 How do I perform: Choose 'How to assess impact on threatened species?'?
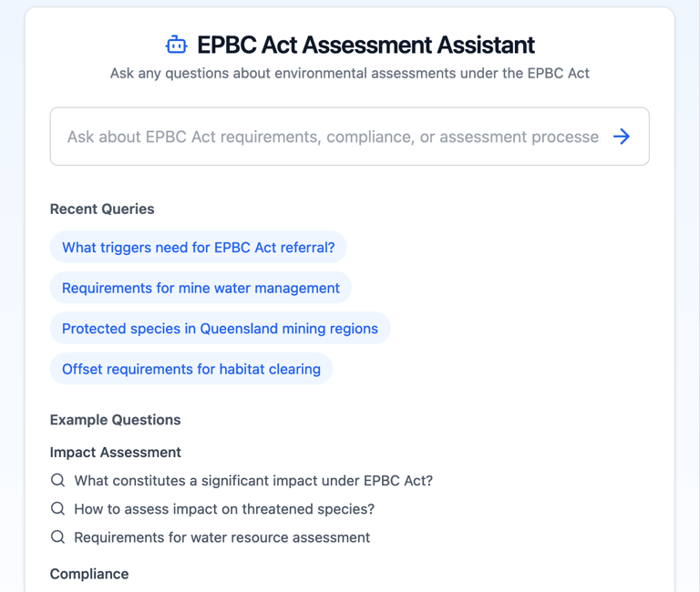[x=224, y=509]
